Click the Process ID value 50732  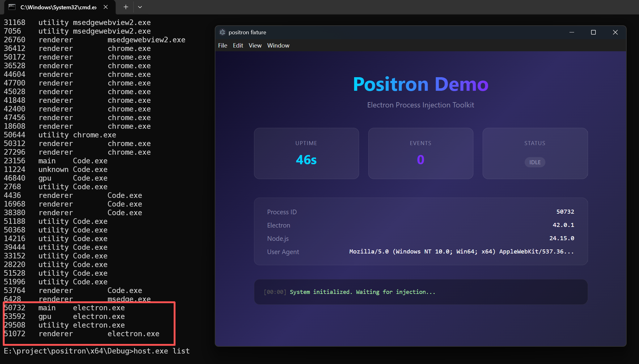point(565,212)
